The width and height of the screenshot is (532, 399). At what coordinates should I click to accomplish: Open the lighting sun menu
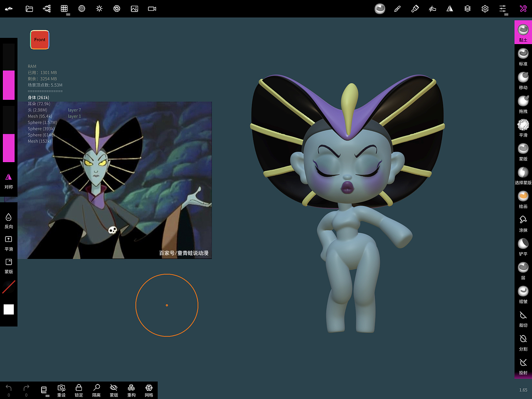tap(99, 9)
